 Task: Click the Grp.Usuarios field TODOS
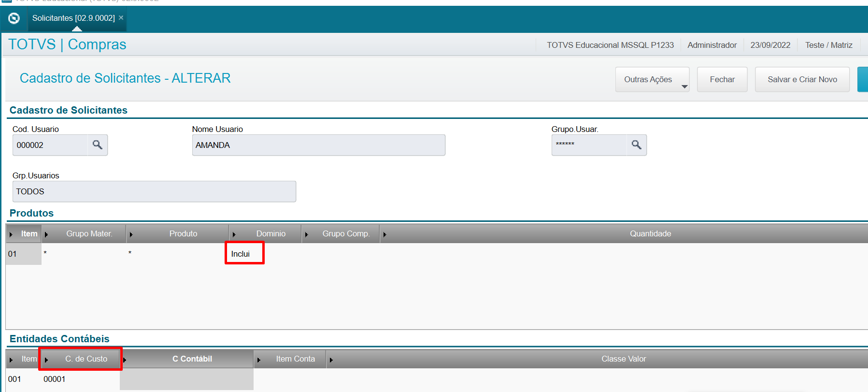(x=154, y=191)
